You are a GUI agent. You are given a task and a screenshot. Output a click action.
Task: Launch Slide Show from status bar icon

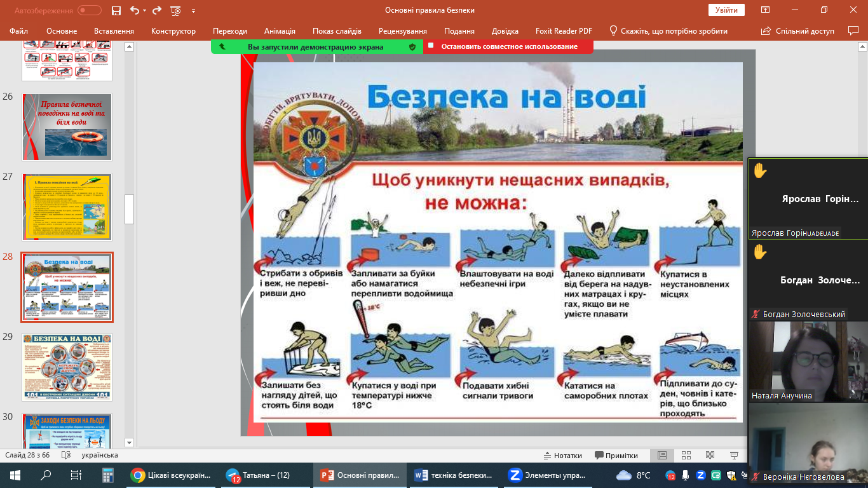pos(734,456)
